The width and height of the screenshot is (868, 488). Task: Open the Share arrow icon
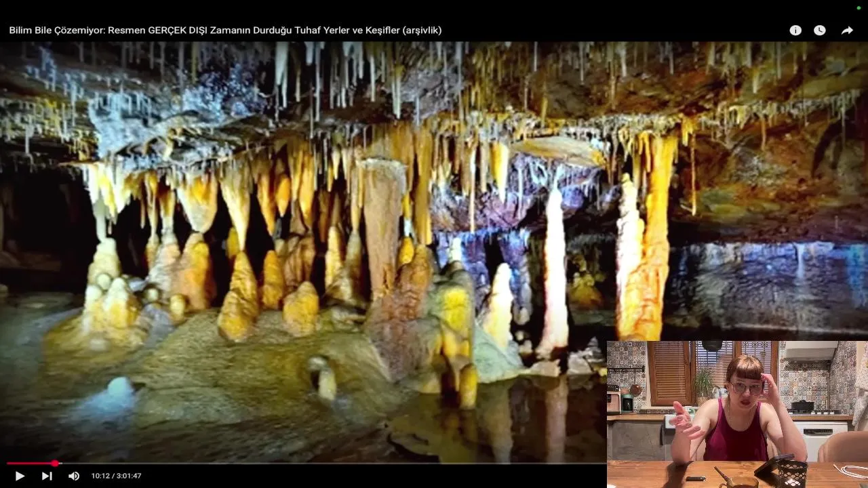pyautogui.click(x=847, y=30)
